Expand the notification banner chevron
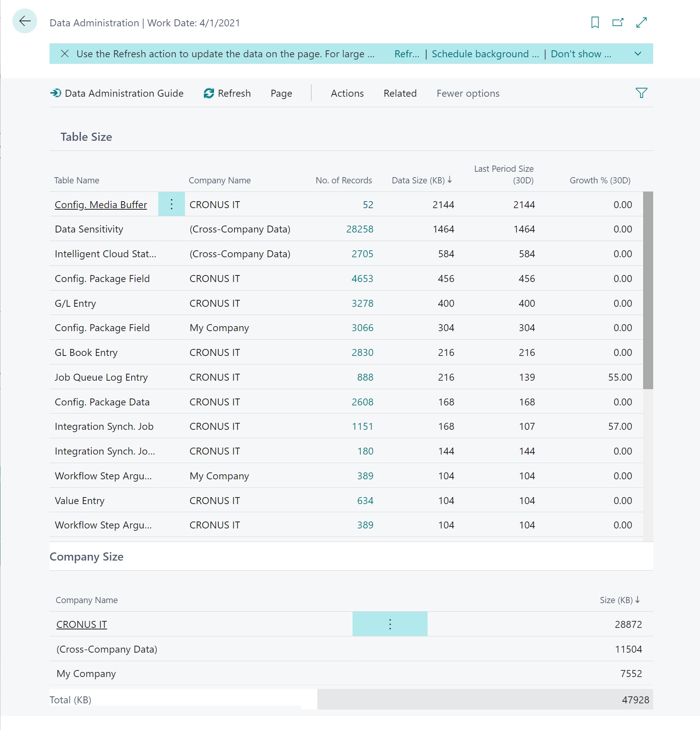Image resolution: width=700 pixels, height=730 pixels. click(638, 54)
